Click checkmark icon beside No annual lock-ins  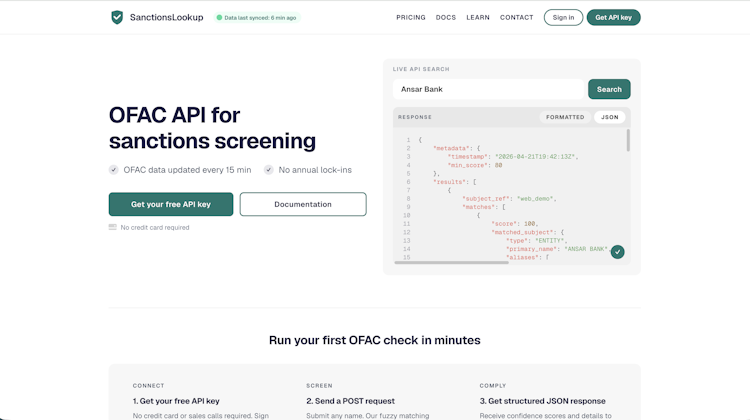coord(269,170)
